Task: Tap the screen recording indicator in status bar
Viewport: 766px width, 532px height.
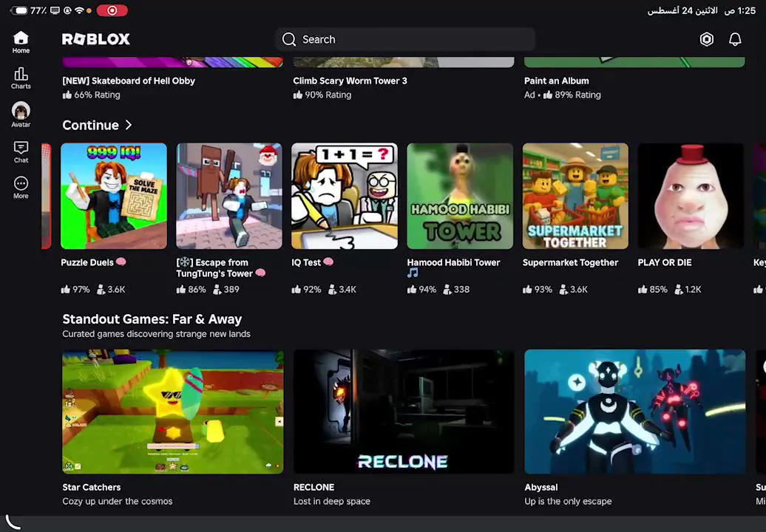Action: coord(112,10)
